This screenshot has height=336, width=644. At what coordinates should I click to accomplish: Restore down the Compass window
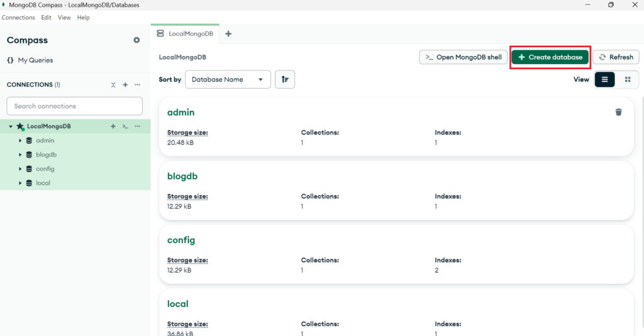click(611, 5)
